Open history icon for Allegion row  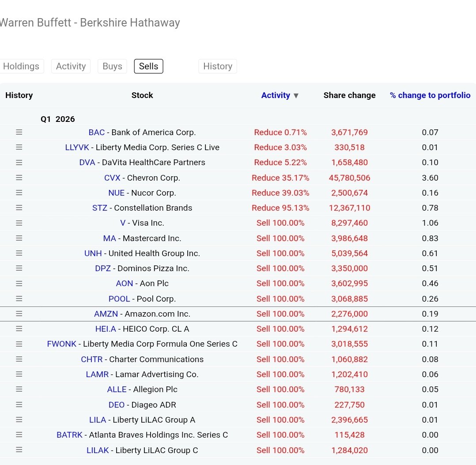19,389
